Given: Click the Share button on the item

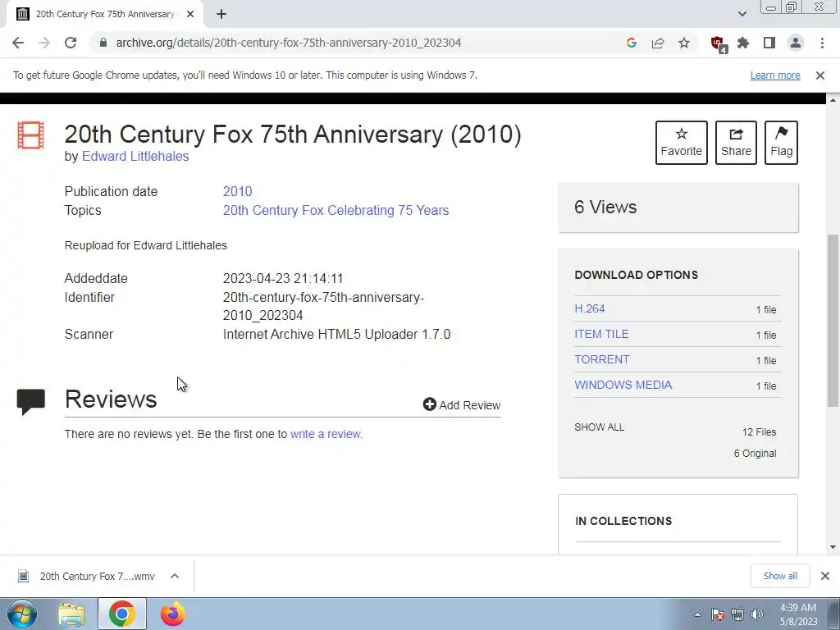Looking at the screenshot, I should click(736, 143).
